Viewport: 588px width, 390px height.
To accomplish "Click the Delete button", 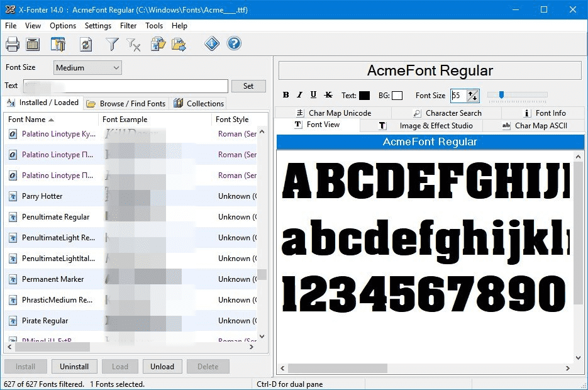I will click(208, 366).
